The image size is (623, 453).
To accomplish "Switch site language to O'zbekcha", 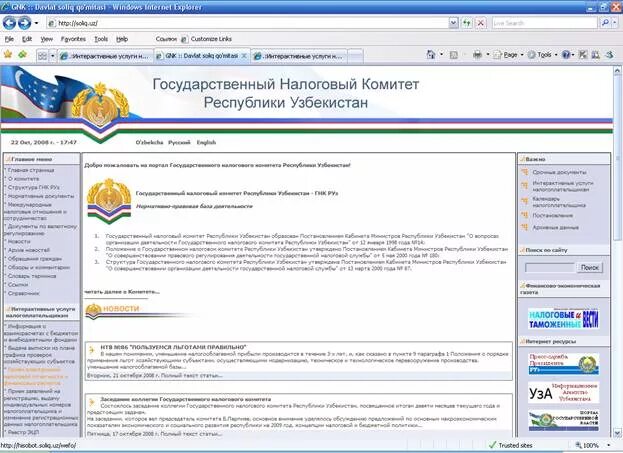I will (x=149, y=142).
